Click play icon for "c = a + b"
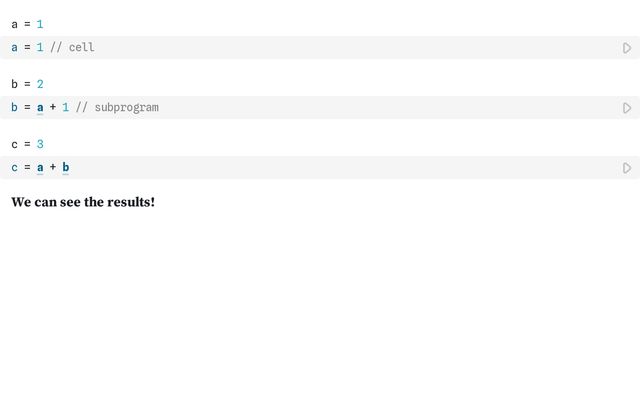The image size is (640, 400). click(627, 168)
